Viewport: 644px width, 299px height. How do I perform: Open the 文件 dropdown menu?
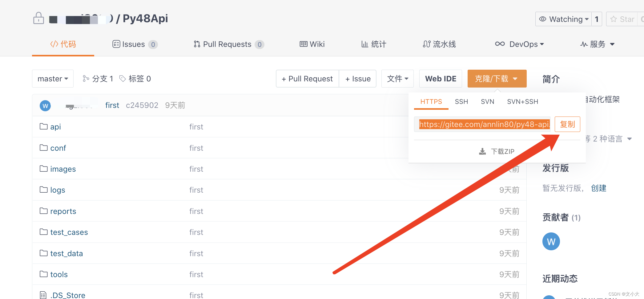[x=397, y=79]
